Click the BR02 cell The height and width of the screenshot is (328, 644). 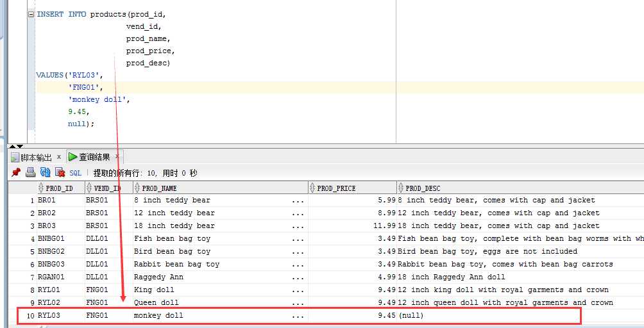pos(61,213)
